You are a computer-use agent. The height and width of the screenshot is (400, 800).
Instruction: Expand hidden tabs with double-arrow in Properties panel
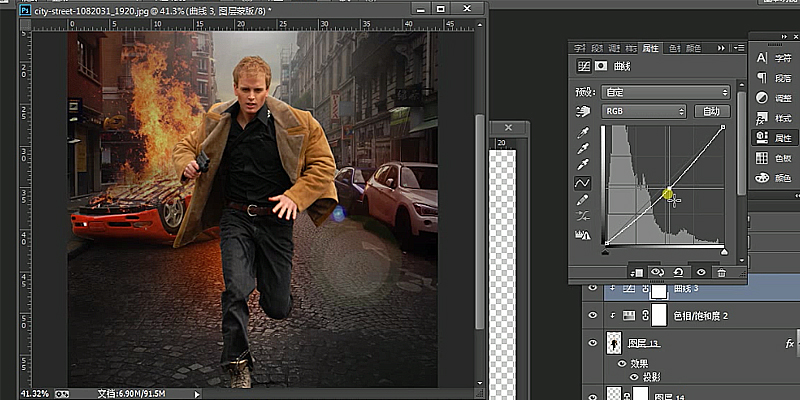click(x=721, y=48)
